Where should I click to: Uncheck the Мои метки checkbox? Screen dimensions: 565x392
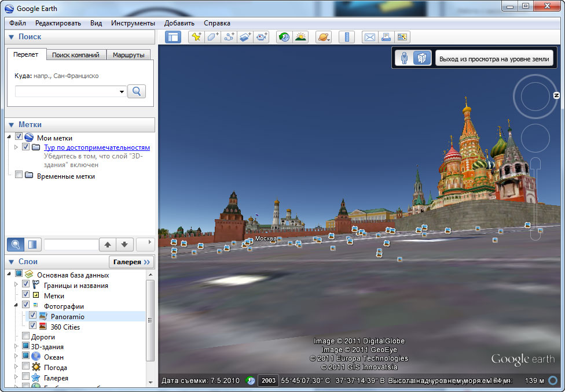(19, 137)
